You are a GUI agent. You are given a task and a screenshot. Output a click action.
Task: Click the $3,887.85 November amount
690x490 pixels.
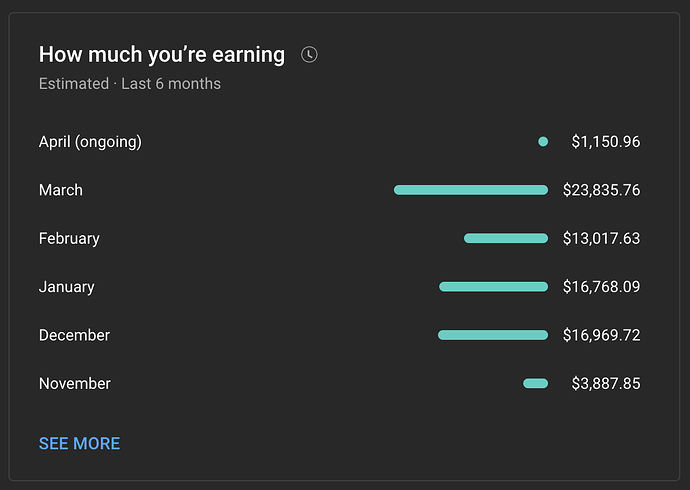pos(606,384)
